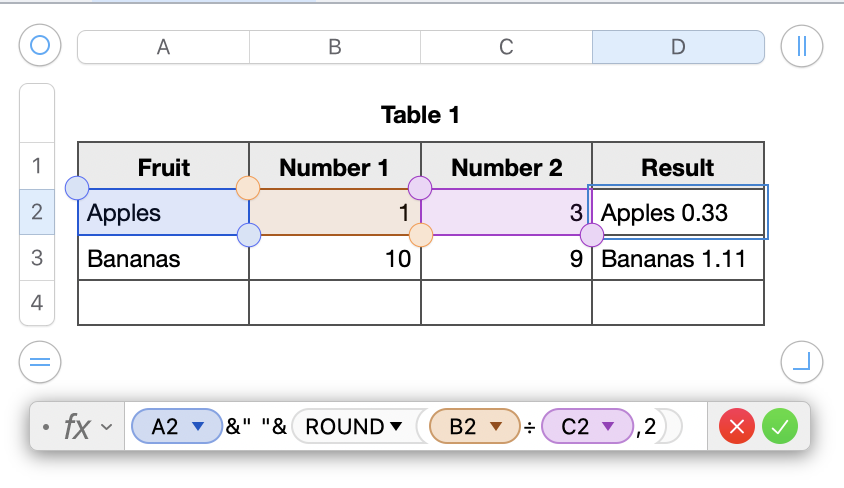Select column A header
This screenshot has width=844, height=488.
pyautogui.click(x=163, y=47)
